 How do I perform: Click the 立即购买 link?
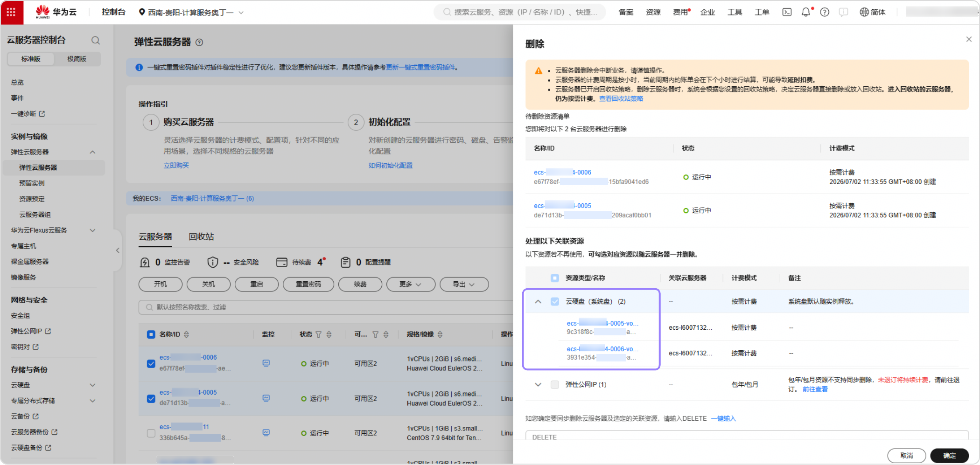click(x=176, y=166)
